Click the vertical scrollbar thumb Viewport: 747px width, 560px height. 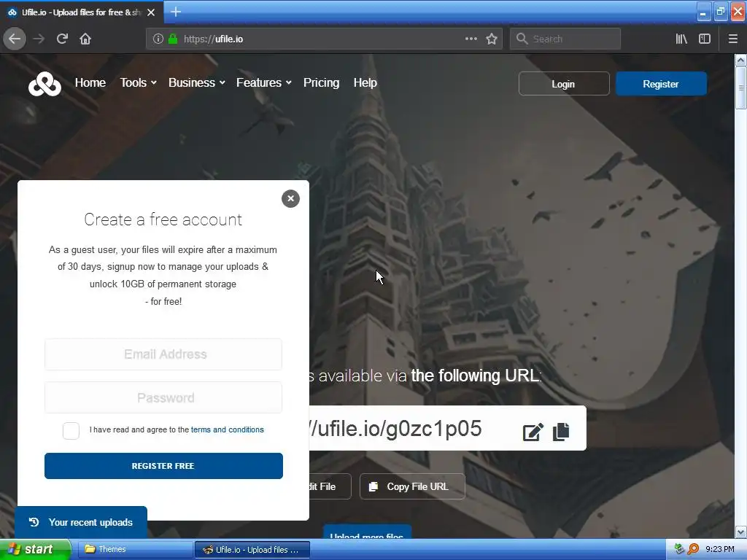(x=740, y=87)
